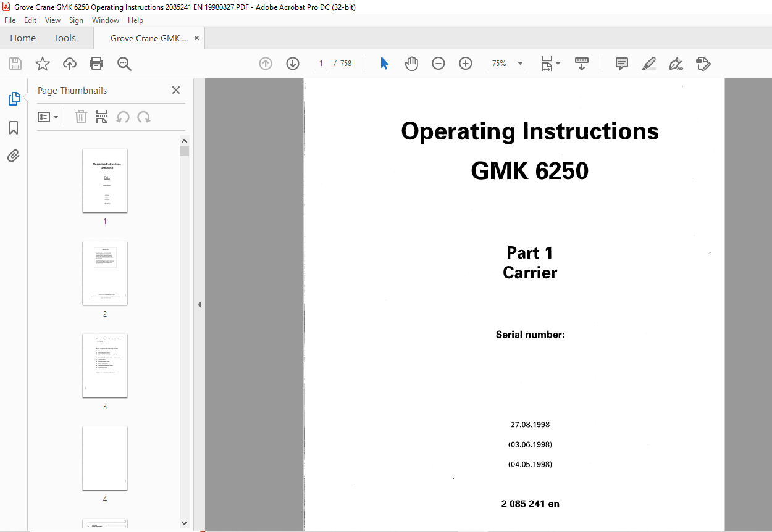
Task: Rotate page counterclockwise icon
Action: [123, 117]
